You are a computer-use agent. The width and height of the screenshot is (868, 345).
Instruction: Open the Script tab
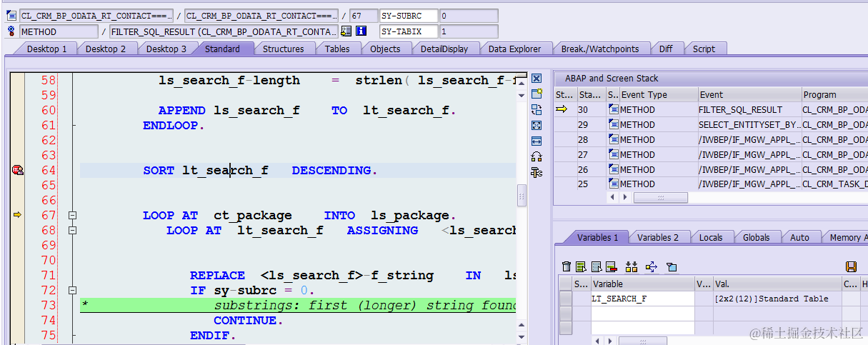pos(704,49)
